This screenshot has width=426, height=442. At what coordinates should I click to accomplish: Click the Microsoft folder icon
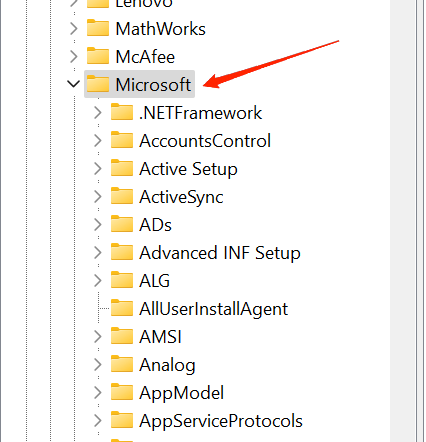pyautogui.click(x=98, y=84)
